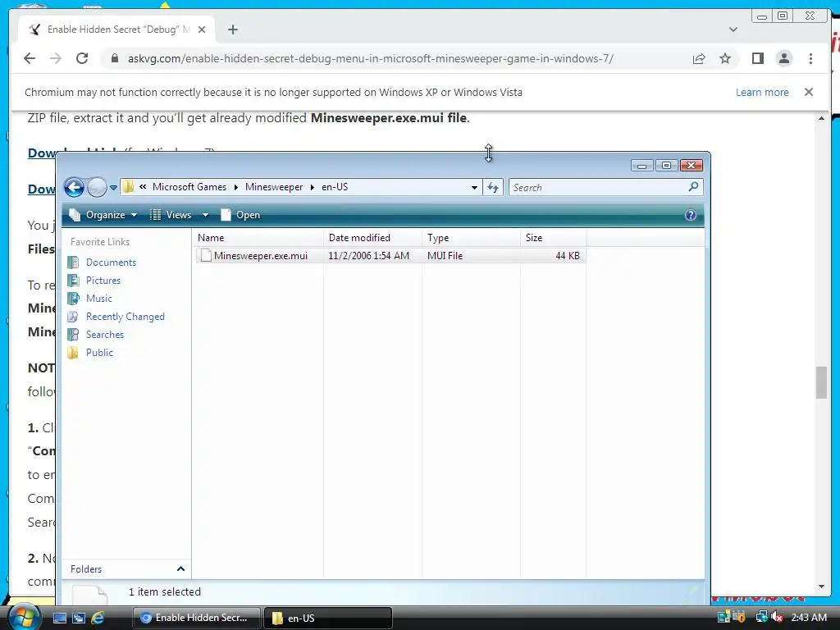The height and width of the screenshot is (630, 840).
Task: Click the Pictures folder icon
Action: click(x=73, y=281)
